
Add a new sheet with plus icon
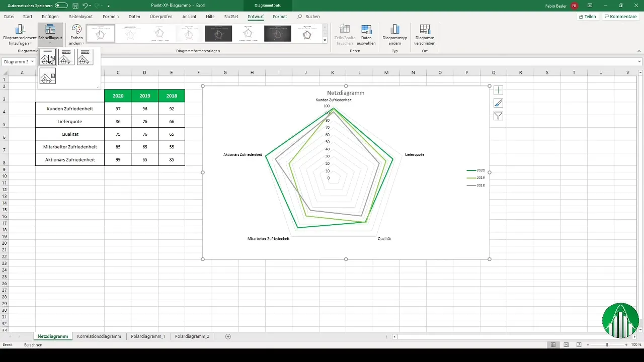click(228, 336)
